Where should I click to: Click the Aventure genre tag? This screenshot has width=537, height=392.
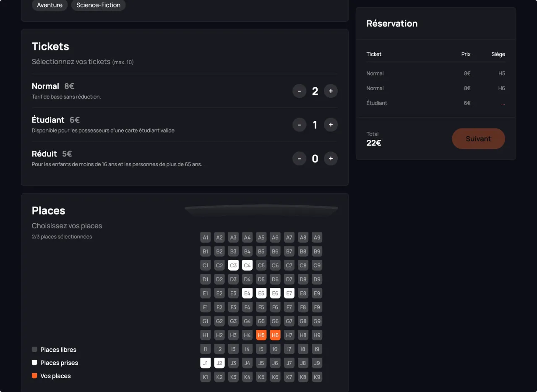[50, 5]
